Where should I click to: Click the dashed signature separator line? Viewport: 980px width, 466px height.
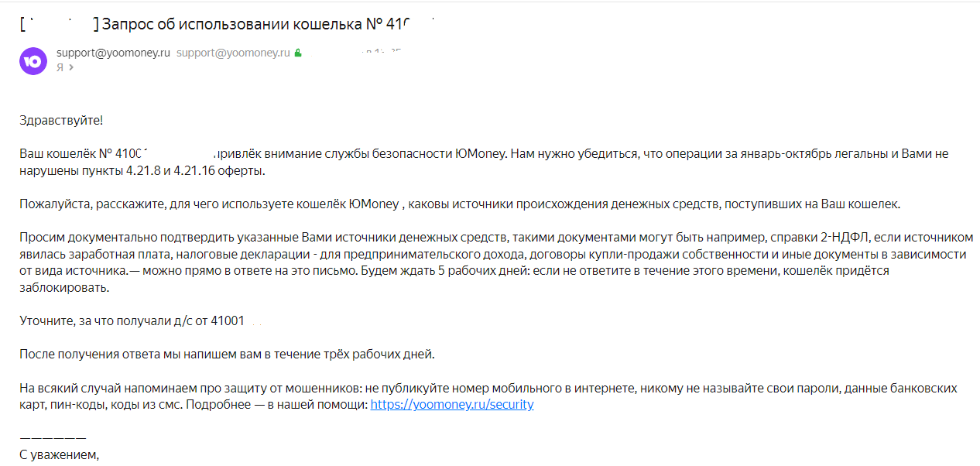53,438
